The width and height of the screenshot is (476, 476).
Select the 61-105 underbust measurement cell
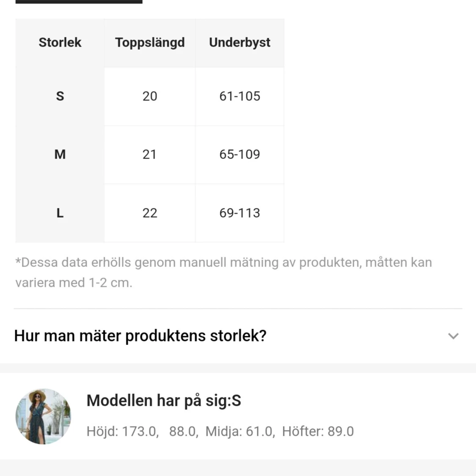(x=239, y=96)
